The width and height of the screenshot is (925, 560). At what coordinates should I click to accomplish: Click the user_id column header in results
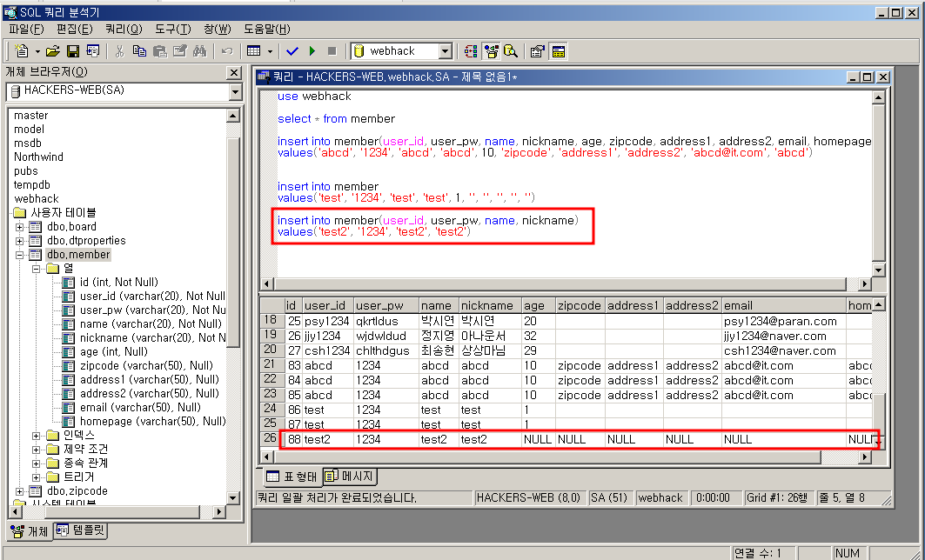click(x=328, y=305)
